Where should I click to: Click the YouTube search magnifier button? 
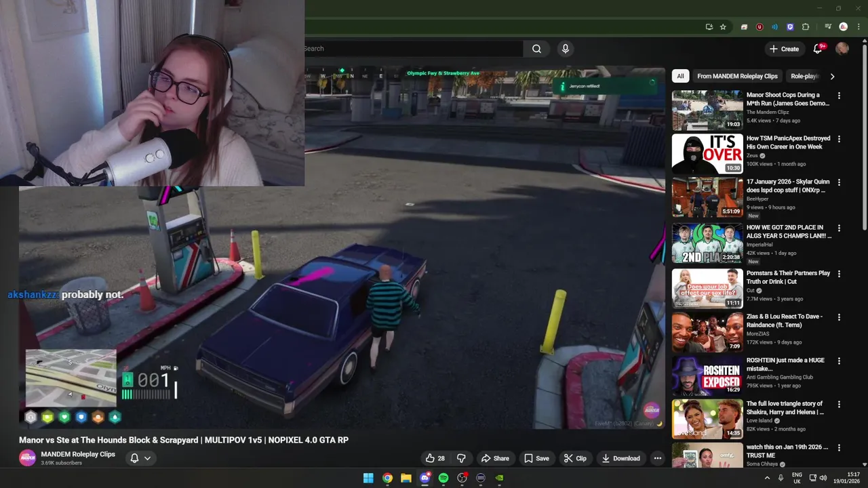click(536, 49)
